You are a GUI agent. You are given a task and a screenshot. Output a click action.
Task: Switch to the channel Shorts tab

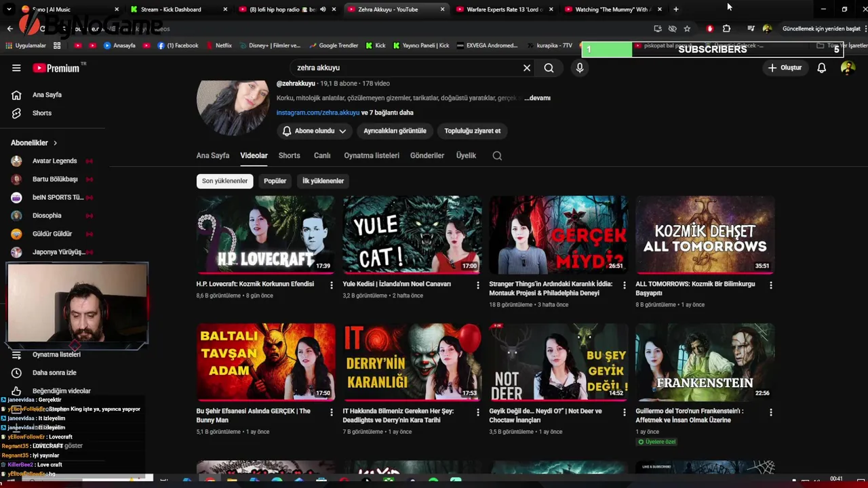tap(289, 156)
